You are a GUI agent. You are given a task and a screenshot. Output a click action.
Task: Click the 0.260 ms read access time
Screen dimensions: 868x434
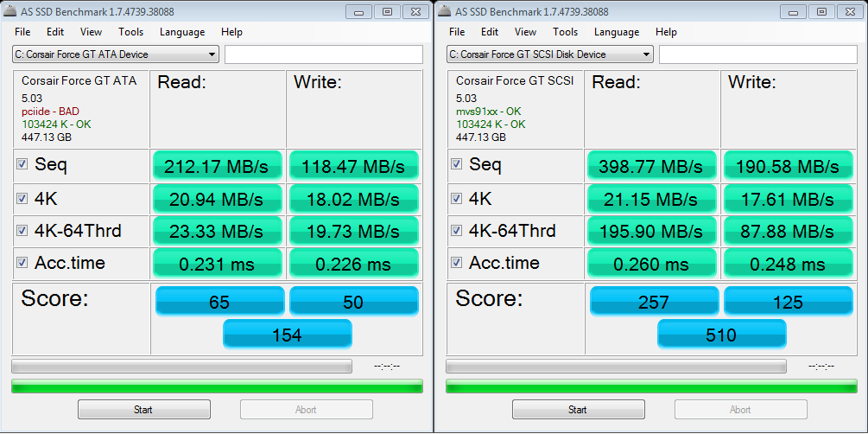click(651, 264)
